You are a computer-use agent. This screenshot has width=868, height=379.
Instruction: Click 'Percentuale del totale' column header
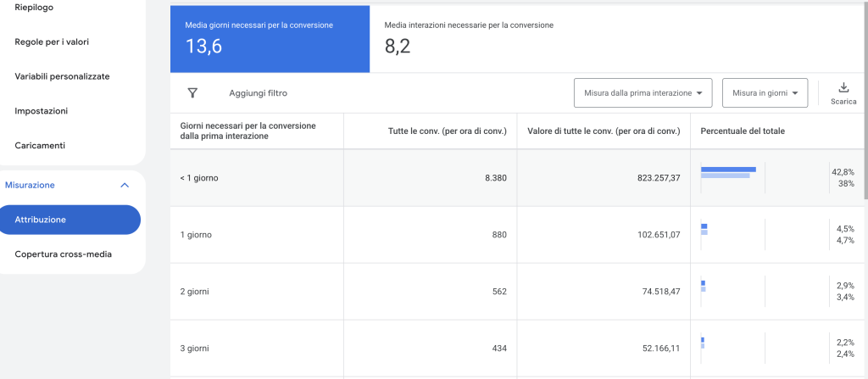coord(743,131)
